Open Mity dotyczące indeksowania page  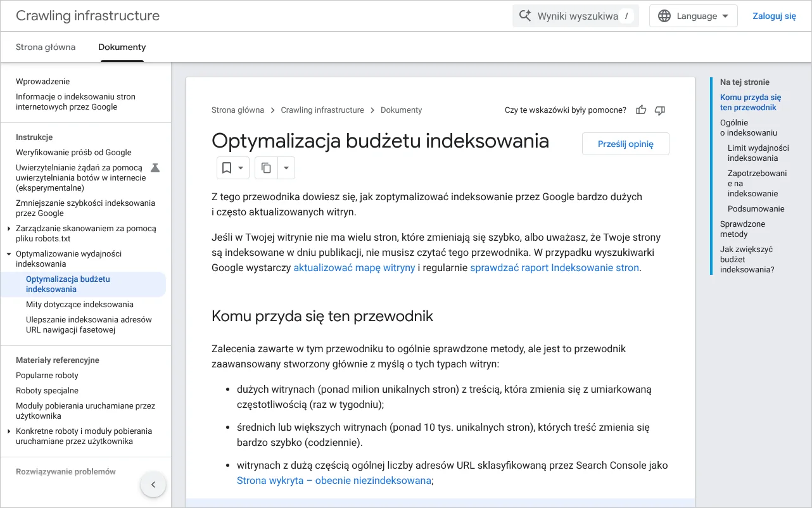point(80,305)
